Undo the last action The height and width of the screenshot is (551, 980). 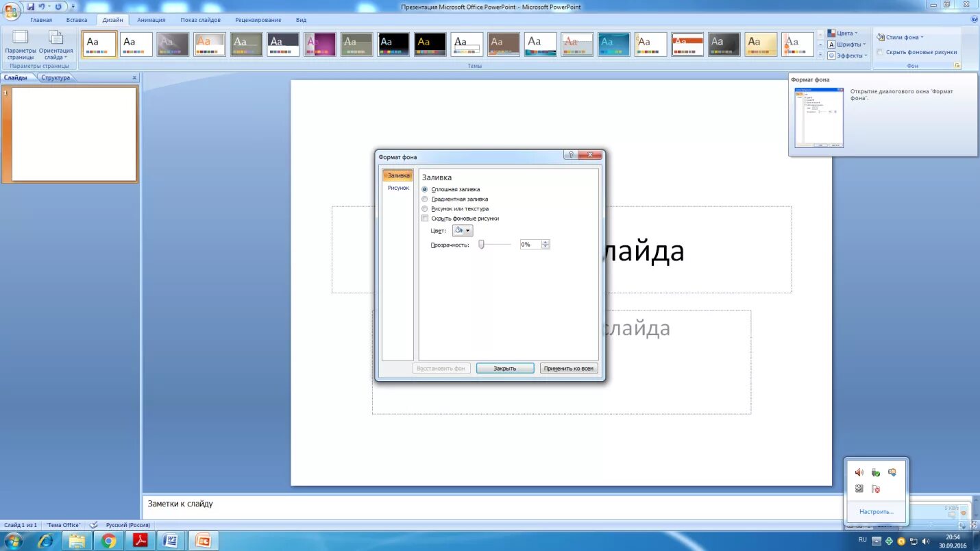(x=41, y=6)
